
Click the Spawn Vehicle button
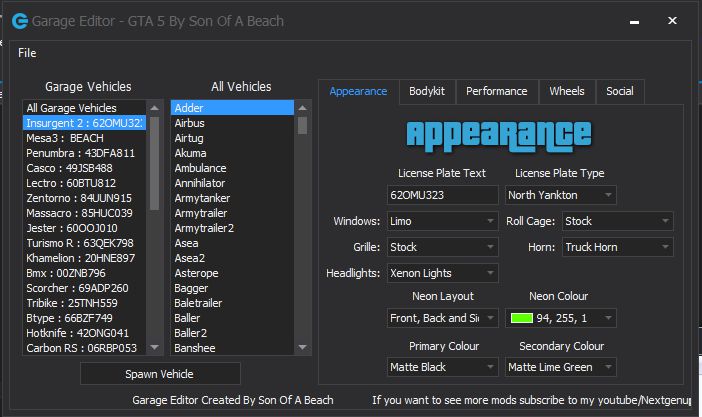pyautogui.click(x=160, y=374)
